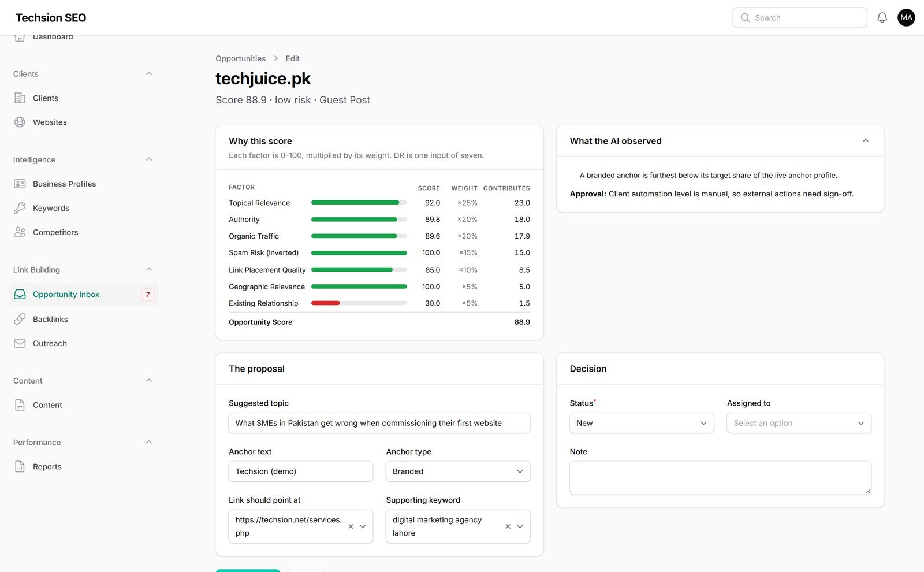The image size is (924, 572).
Task: Click the Clients building icon
Action: click(20, 98)
